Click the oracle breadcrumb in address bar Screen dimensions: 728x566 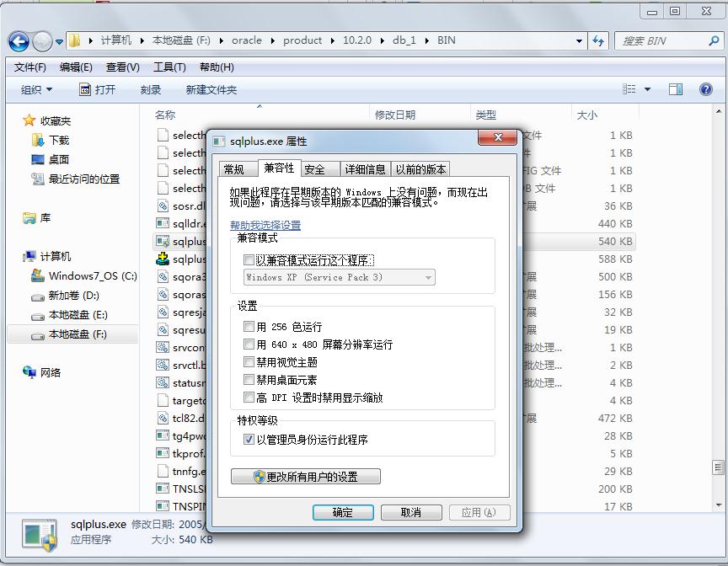(247, 40)
